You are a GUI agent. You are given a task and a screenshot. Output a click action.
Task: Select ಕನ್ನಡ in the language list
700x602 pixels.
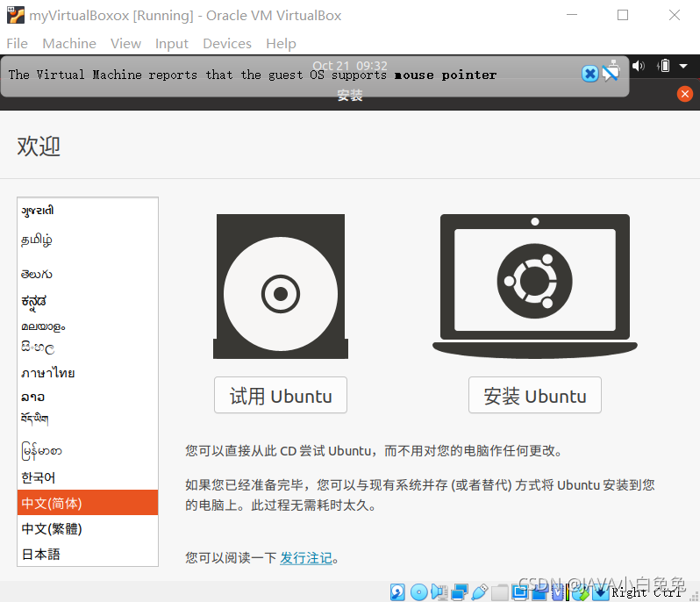coord(88,302)
